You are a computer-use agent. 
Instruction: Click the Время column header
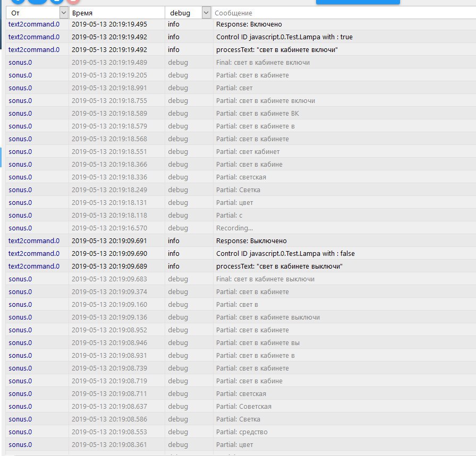click(x=82, y=13)
